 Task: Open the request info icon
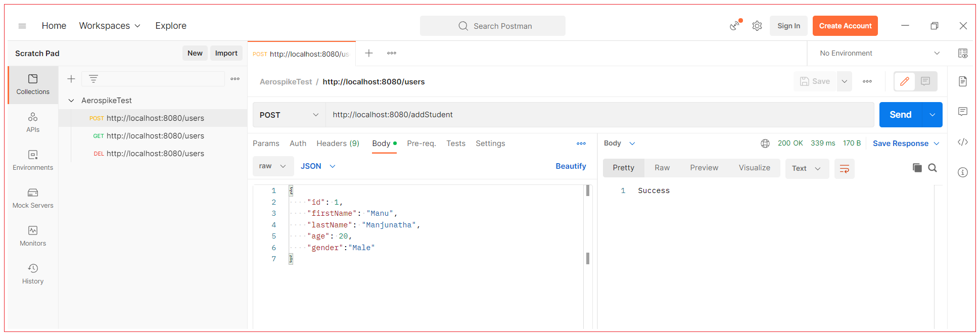(963, 172)
